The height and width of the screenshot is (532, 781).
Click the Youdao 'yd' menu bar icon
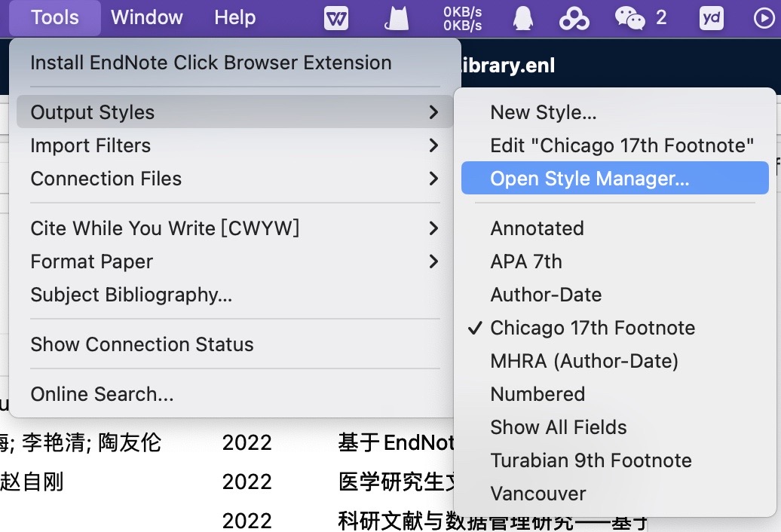pos(711,18)
